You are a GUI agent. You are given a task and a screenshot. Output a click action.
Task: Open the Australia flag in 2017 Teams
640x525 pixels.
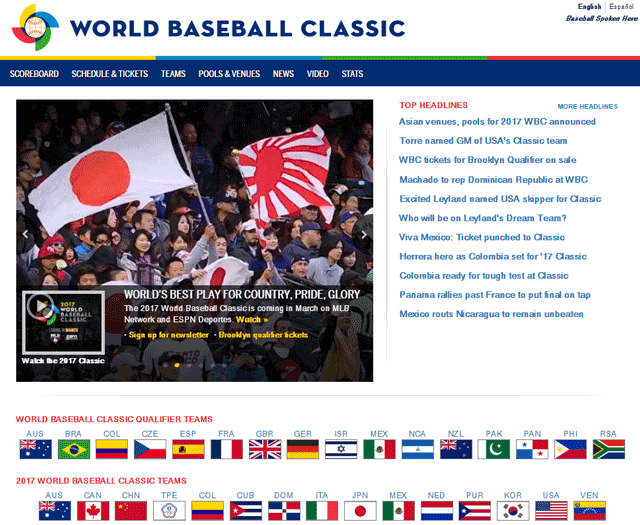[55, 511]
